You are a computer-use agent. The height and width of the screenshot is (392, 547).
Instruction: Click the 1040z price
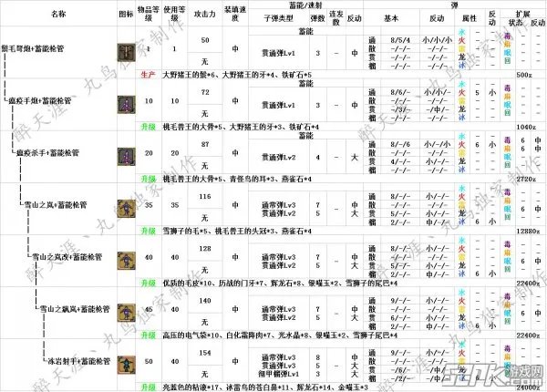(x=526, y=127)
